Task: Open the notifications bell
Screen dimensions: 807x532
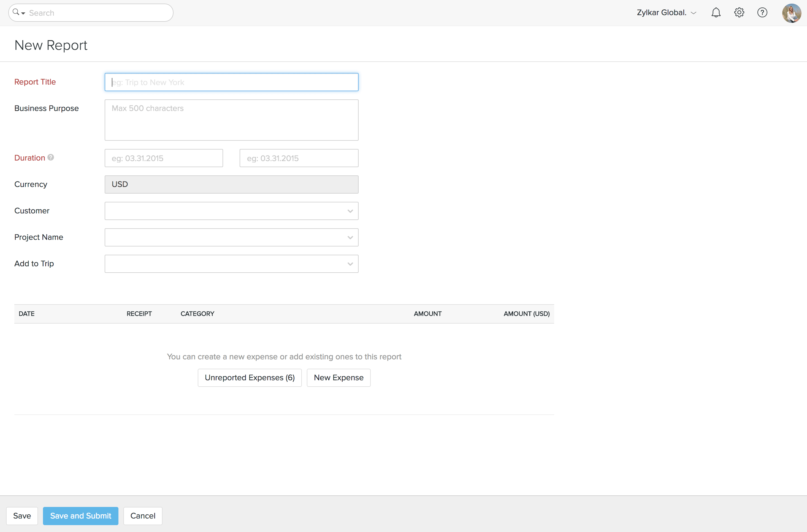Action: [716, 13]
